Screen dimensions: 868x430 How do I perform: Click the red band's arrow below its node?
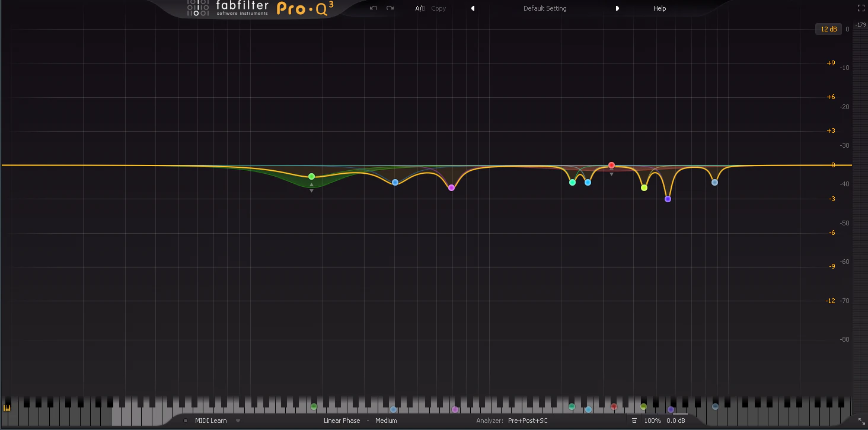point(611,174)
